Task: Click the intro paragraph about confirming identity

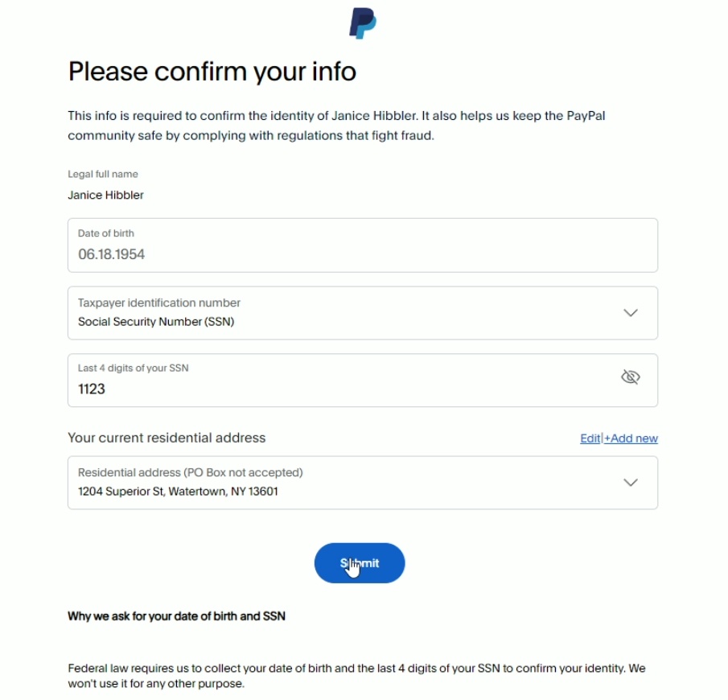Action: [336, 126]
